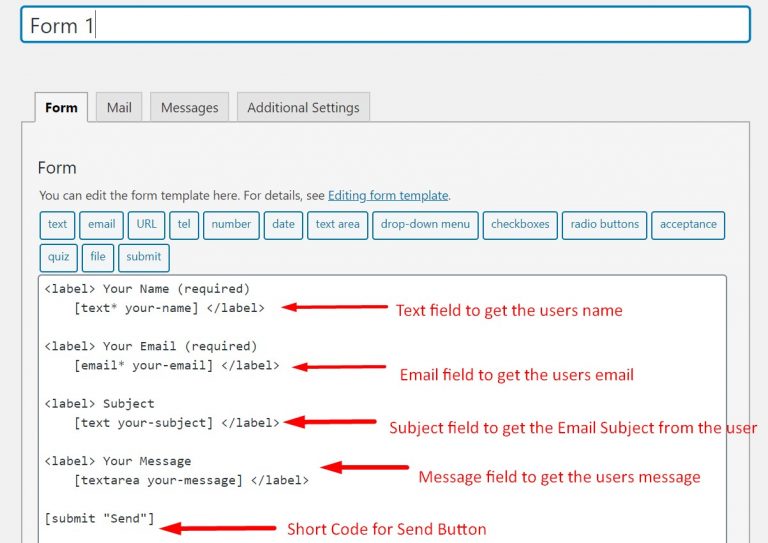
Task: Insert a date field tag
Action: pyautogui.click(x=283, y=225)
